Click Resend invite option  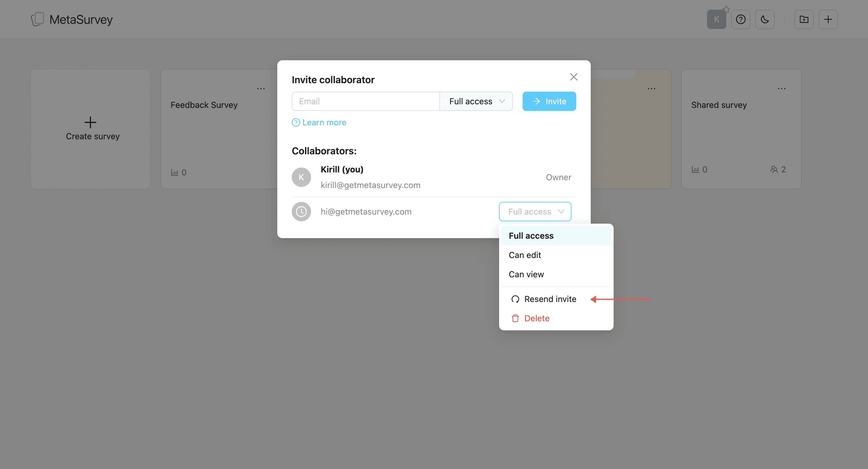[x=550, y=299]
